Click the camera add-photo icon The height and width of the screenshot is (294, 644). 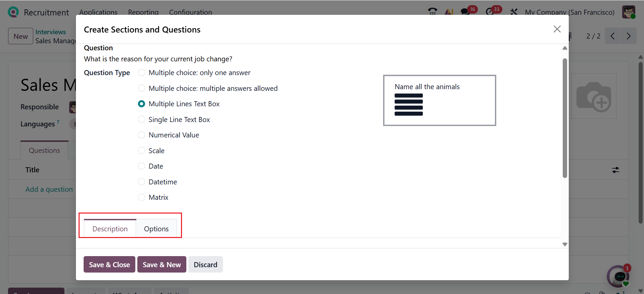click(594, 97)
